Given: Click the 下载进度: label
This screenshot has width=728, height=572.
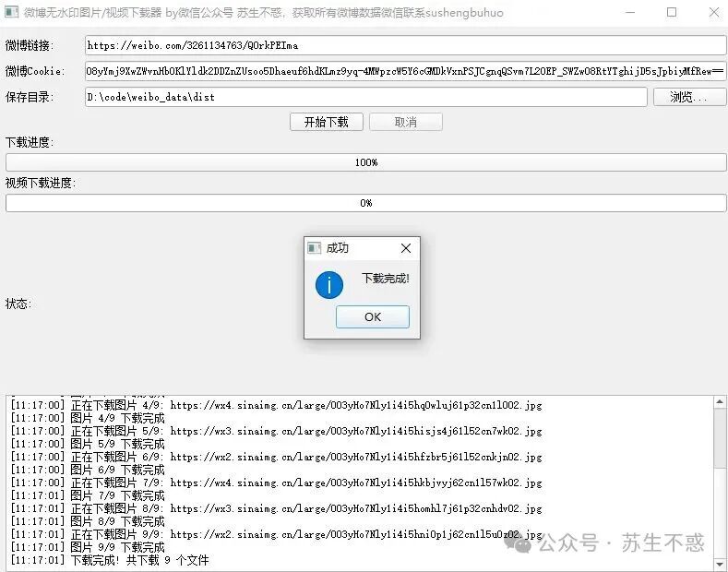Looking at the screenshot, I should coord(30,142).
